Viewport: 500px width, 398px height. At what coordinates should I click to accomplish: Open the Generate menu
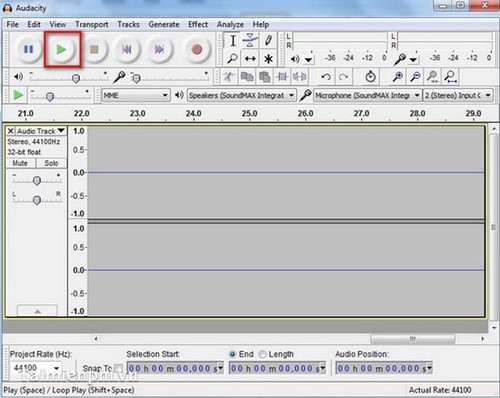click(164, 25)
